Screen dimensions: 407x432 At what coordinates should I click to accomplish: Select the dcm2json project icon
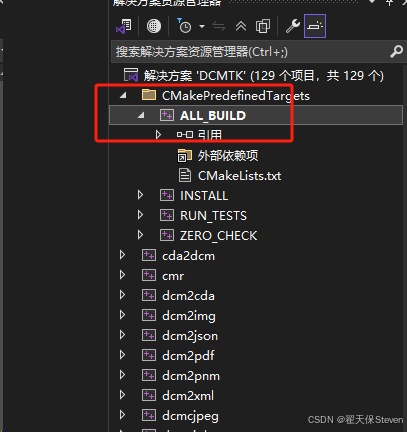tap(149, 335)
